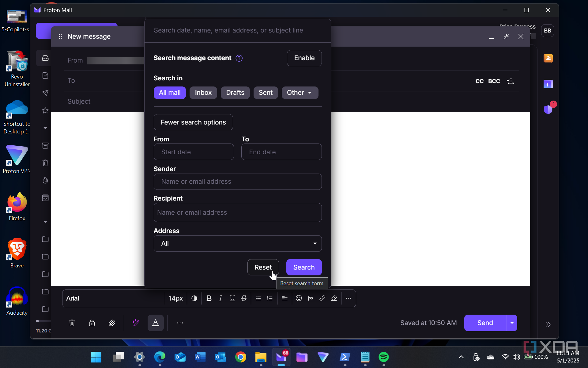Enable search message content
Screen dimensions: 588x368
[304, 58]
